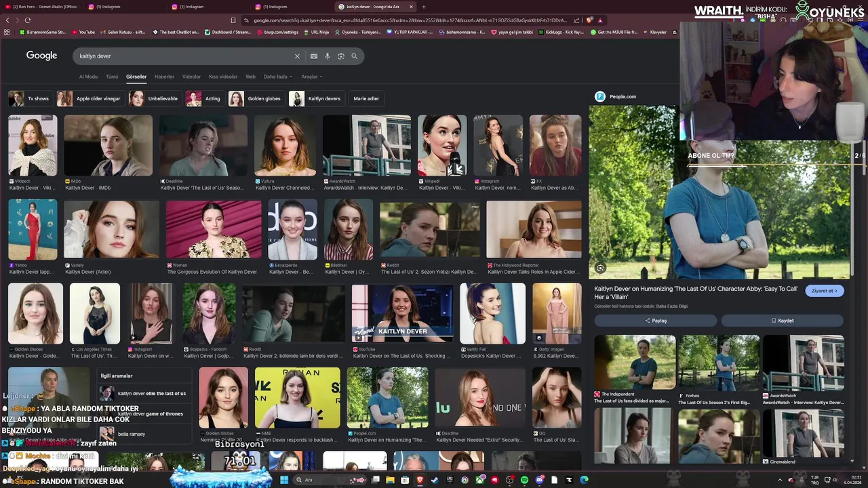Reload the current browser page
868x488 pixels.
pos(28,20)
